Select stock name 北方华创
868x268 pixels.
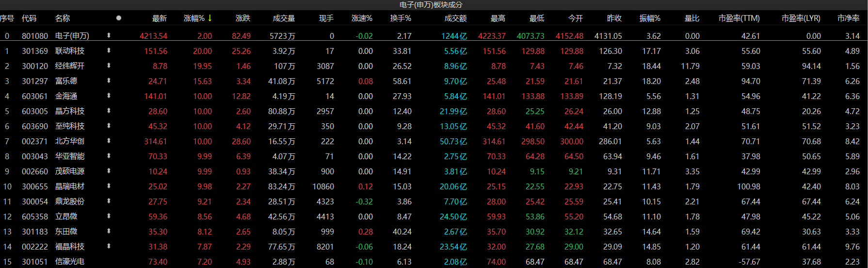pyautogui.click(x=70, y=141)
